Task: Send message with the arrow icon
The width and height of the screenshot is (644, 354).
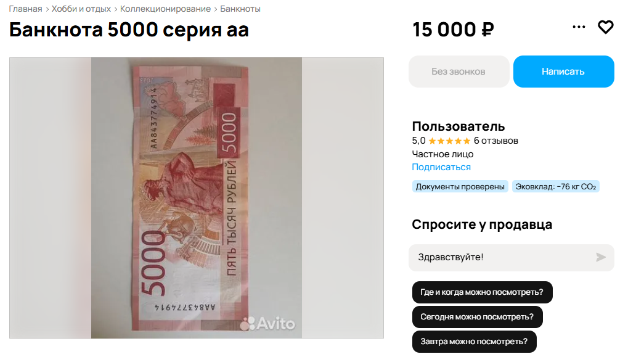Action: [x=600, y=257]
